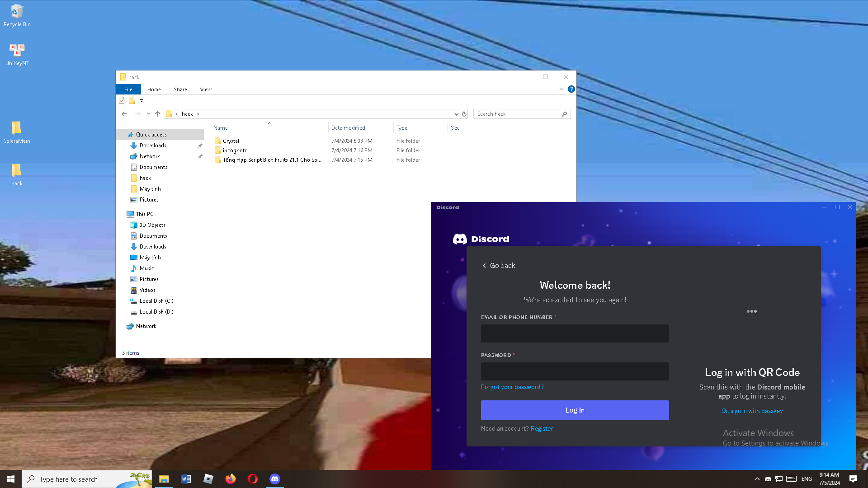Screen dimensions: 868x488
Task: Open the File menu tab
Action: tap(128, 89)
